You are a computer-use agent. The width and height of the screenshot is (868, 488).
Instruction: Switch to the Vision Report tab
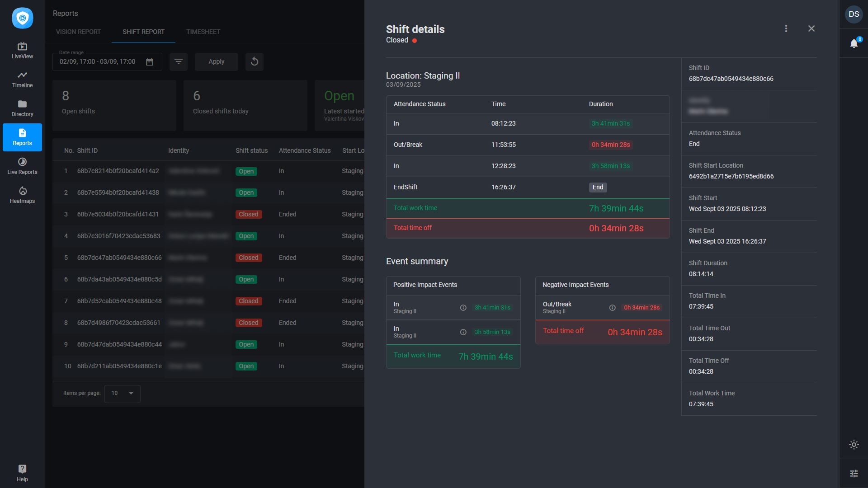(x=78, y=32)
